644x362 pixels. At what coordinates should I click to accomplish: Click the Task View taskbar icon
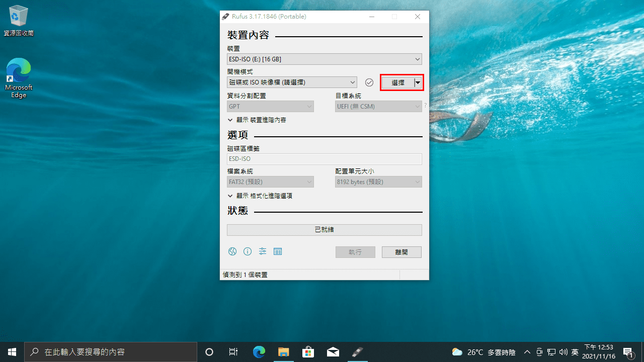233,352
